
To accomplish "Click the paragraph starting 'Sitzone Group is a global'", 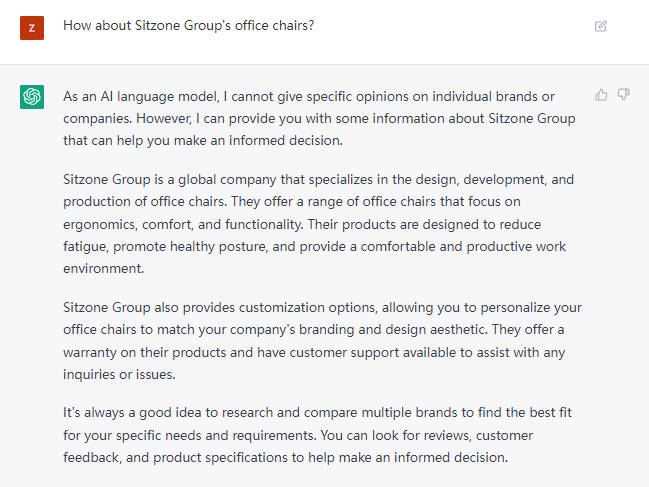I will click(318, 224).
